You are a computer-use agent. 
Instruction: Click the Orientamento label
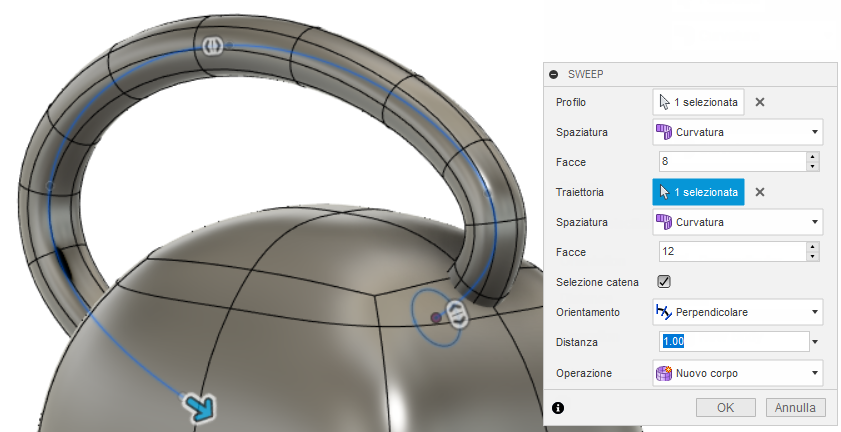588,312
